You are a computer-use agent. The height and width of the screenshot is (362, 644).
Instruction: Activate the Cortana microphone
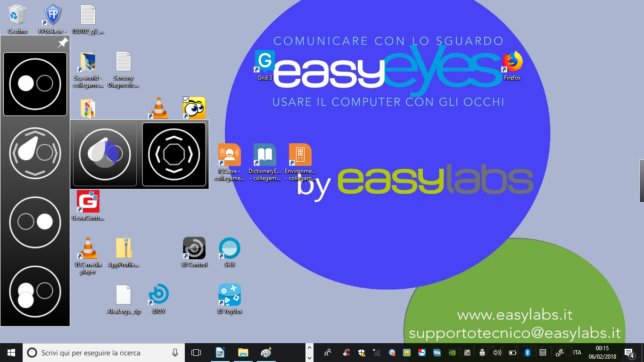pos(175,353)
